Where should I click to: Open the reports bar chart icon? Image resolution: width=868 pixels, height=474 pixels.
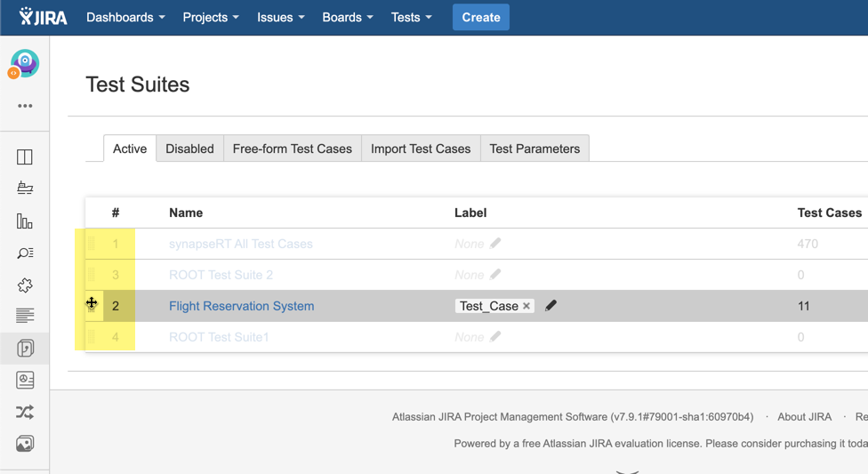click(25, 221)
